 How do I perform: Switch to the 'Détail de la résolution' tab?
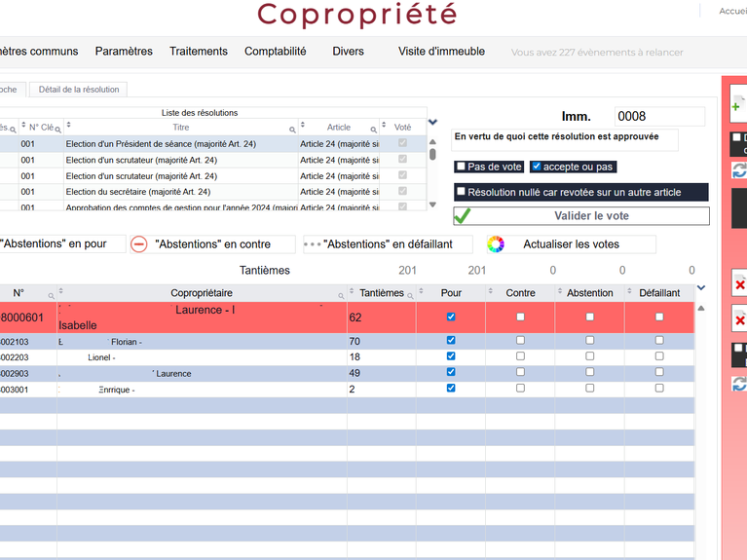[x=79, y=90]
